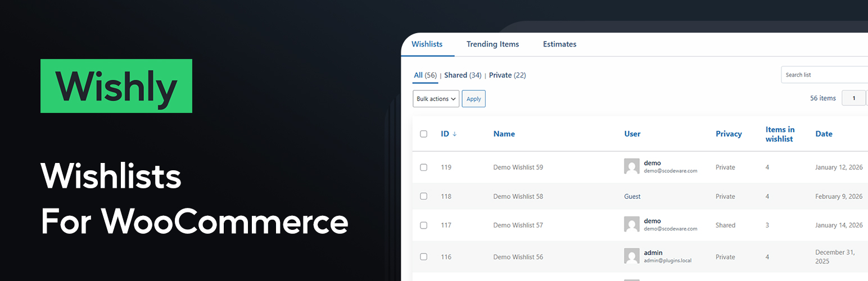The image size is (868, 281).
Task: Click admin@plugins.local email
Action: (669, 261)
